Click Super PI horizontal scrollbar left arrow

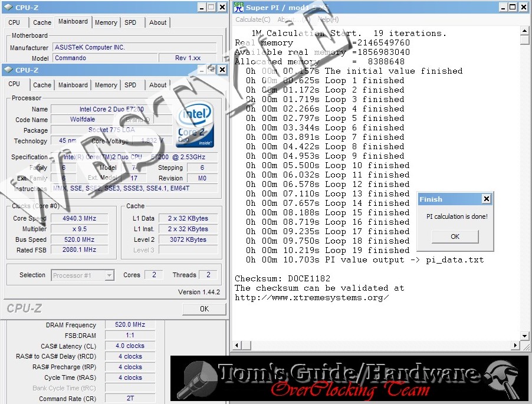click(237, 345)
